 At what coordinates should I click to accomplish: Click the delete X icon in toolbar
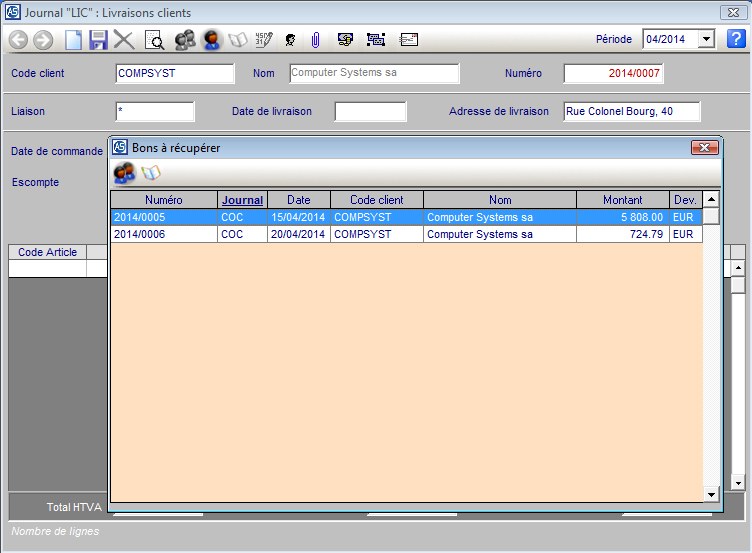[x=124, y=40]
